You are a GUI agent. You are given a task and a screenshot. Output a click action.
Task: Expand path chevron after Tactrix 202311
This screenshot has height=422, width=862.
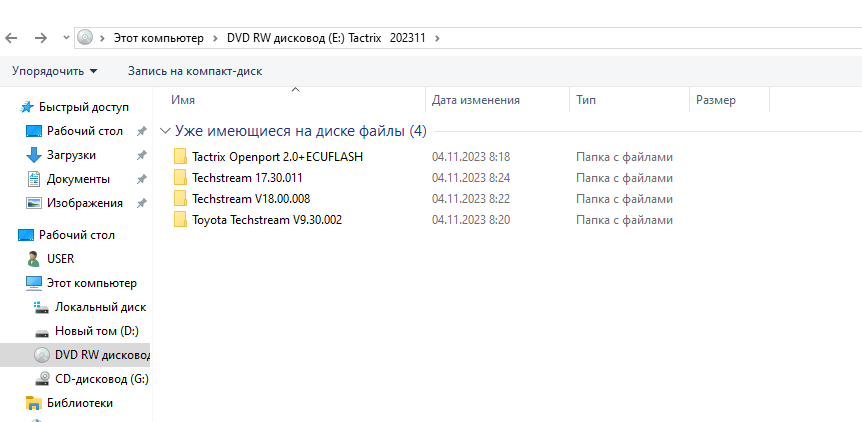pos(437,38)
